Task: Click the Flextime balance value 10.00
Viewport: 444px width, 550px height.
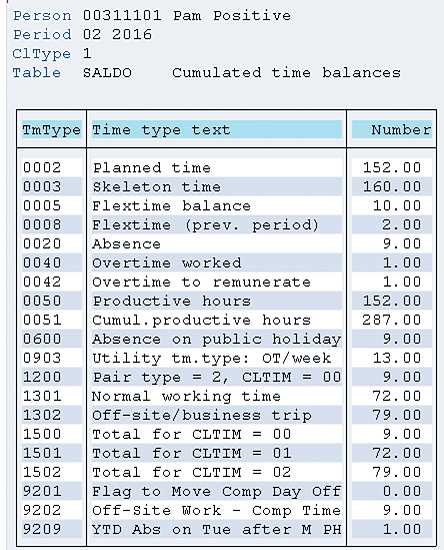Action: (x=397, y=206)
